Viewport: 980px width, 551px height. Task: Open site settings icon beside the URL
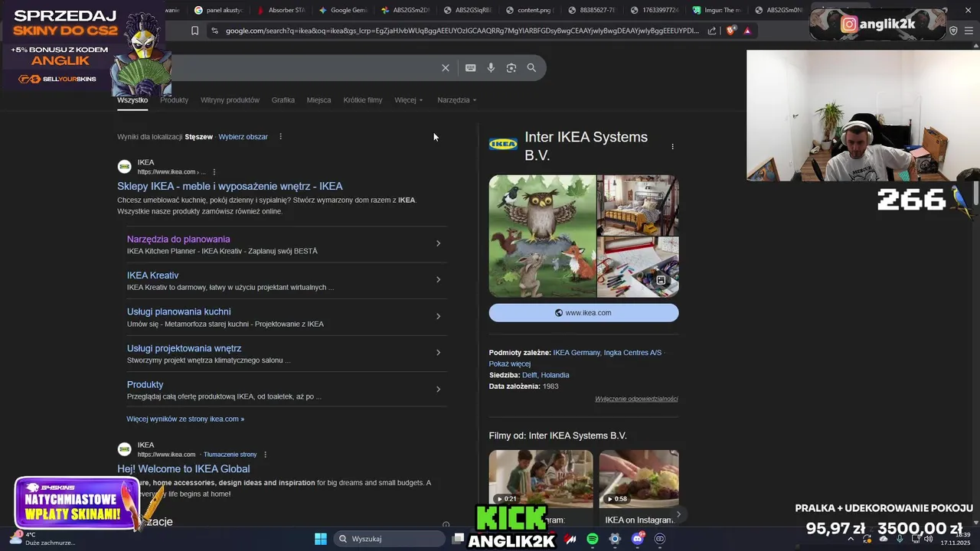(215, 31)
